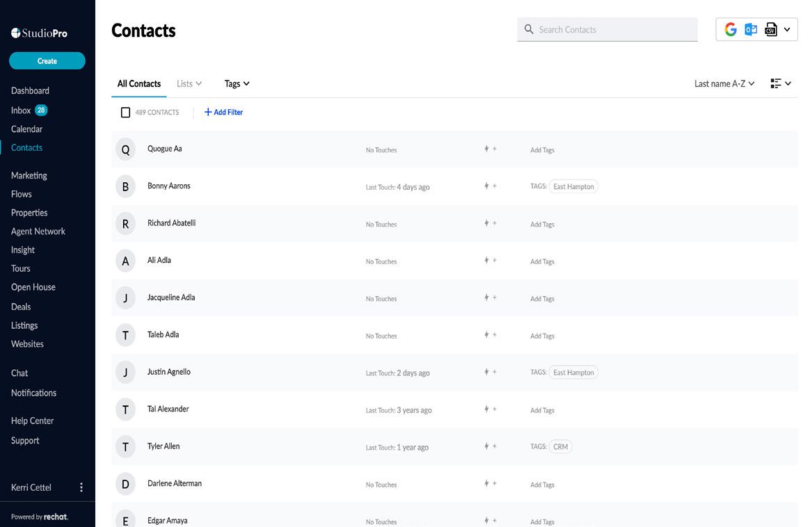
Task: Select the All Contacts tab
Action: coord(138,83)
